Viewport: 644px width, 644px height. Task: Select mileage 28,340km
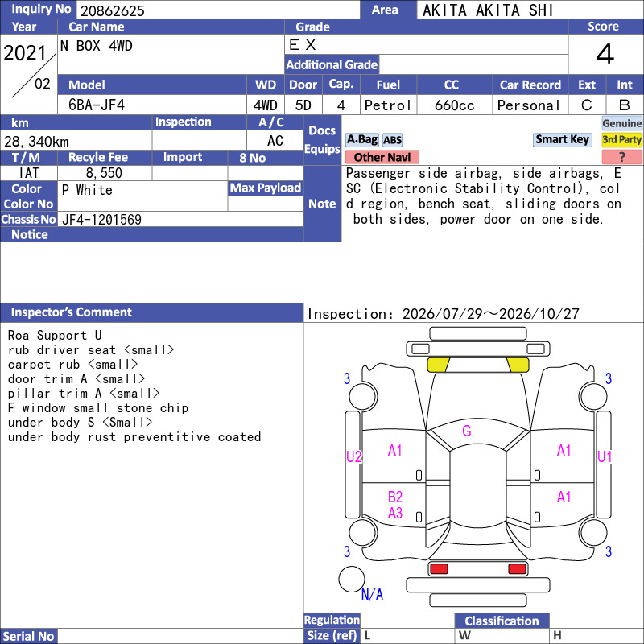36,142
